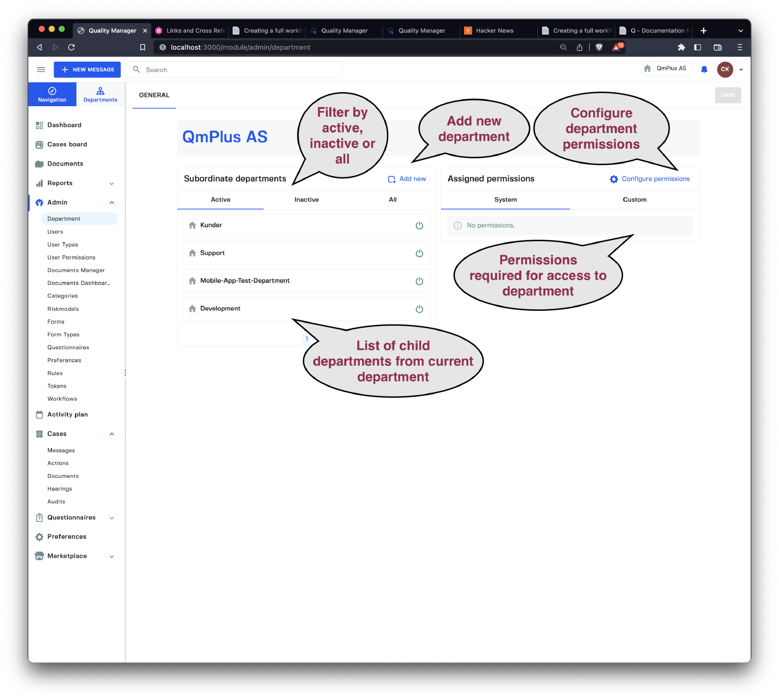Switch to the Inactive departments tab

[x=306, y=200]
